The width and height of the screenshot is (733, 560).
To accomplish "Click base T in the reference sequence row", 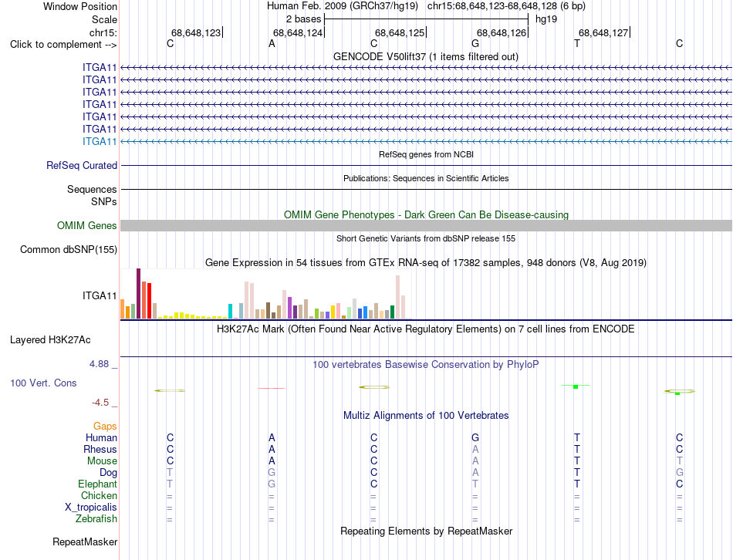I will tap(577, 43).
